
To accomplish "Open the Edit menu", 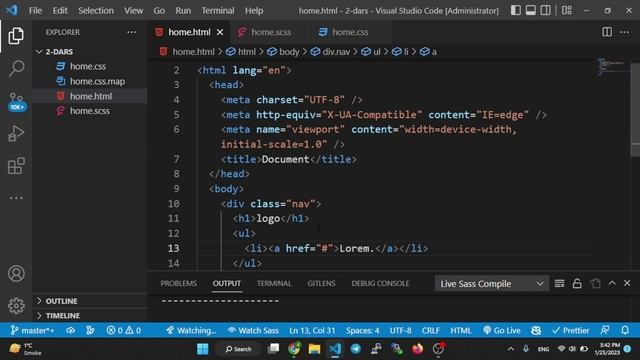I will [x=60, y=11].
